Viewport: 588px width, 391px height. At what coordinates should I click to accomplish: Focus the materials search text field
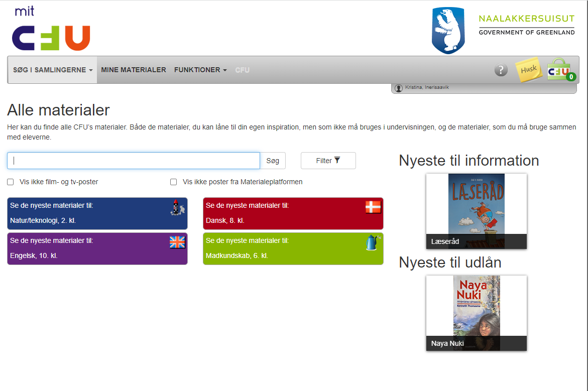pyautogui.click(x=134, y=161)
